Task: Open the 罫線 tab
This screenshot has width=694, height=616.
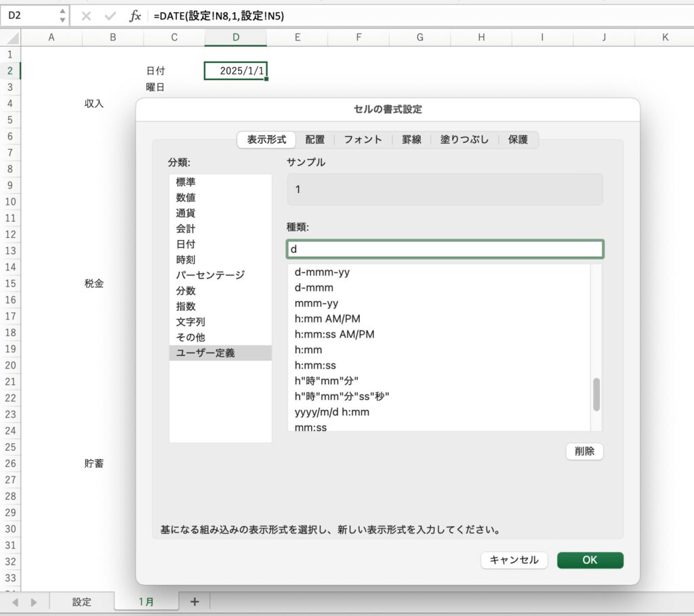Action: tap(411, 140)
